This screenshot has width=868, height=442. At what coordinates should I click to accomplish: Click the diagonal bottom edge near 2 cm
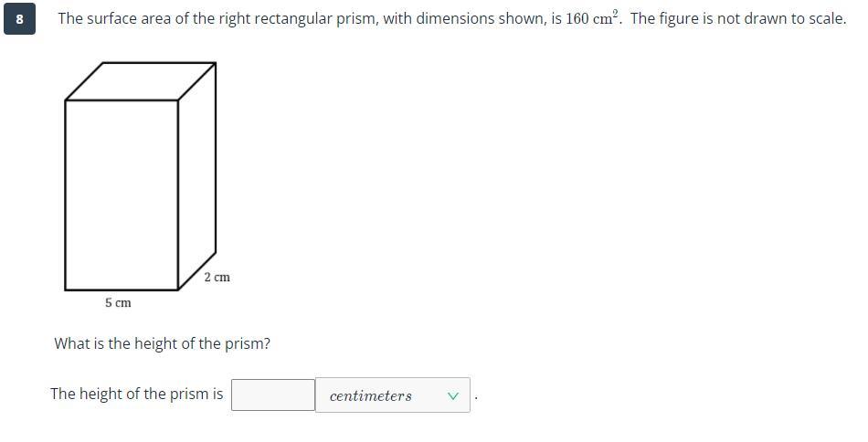coord(197,270)
